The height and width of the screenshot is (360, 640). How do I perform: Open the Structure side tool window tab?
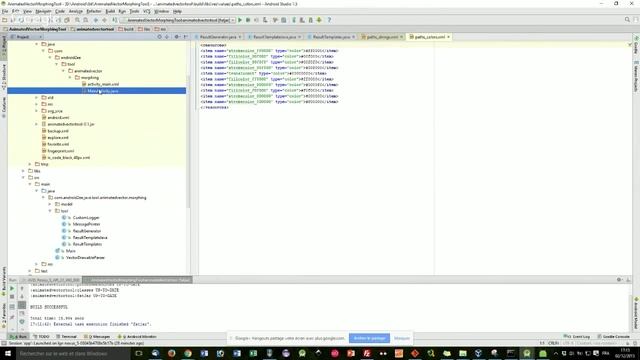[x=4, y=77]
